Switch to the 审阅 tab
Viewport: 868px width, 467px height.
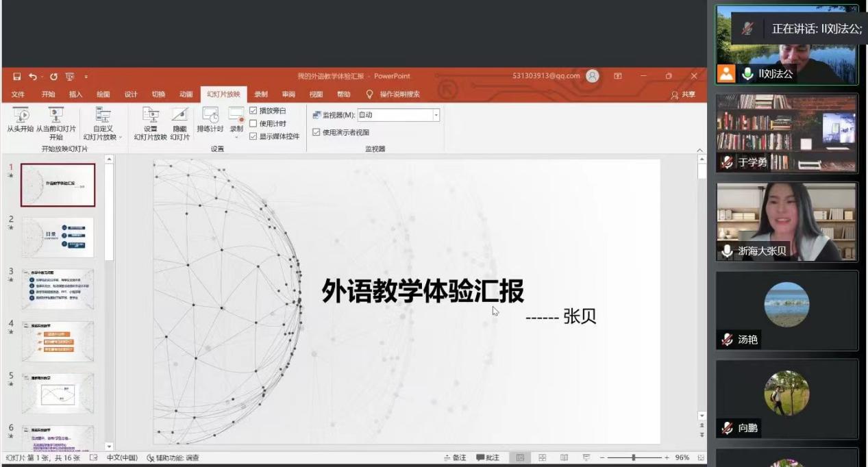coord(288,94)
